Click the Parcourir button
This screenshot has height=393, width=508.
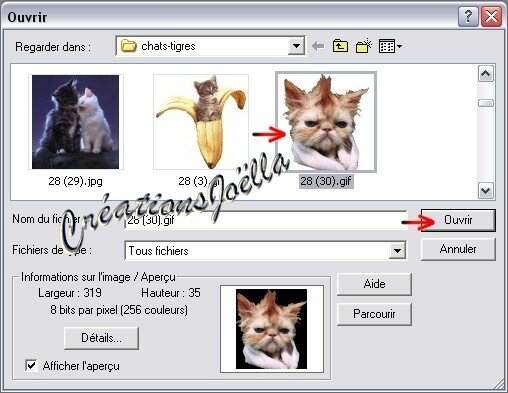tap(374, 314)
